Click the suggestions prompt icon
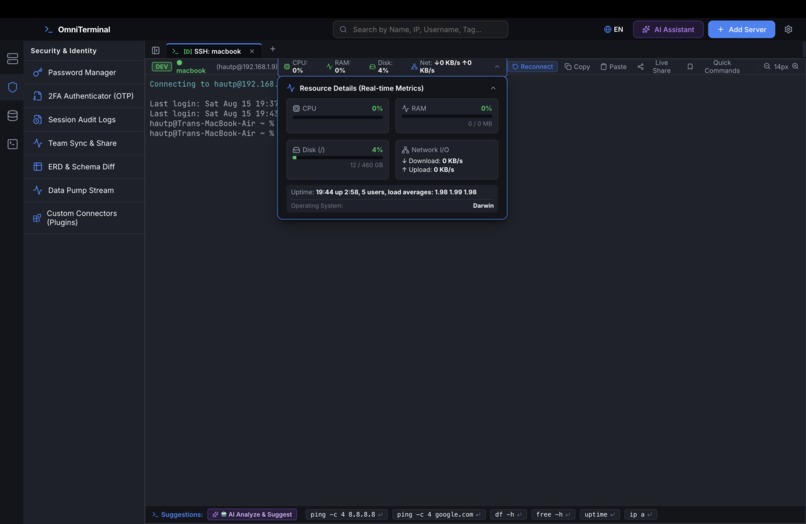The image size is (806, 524). pyautogui.click(x=155, y=514)
